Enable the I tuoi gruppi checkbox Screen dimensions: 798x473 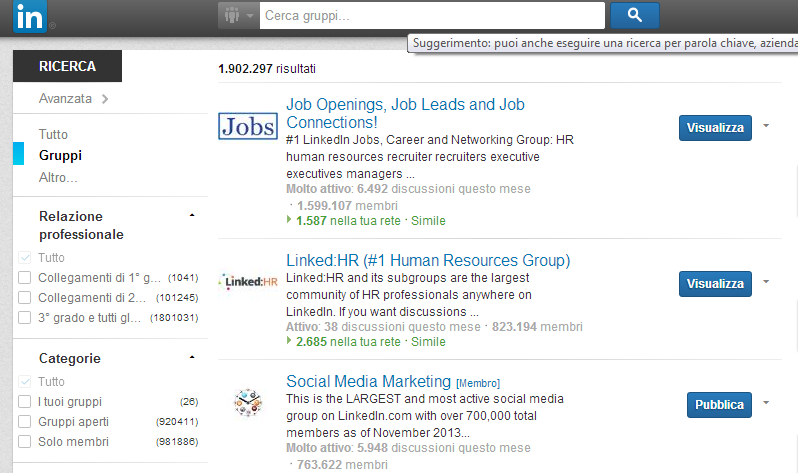[x=25, y=401]
